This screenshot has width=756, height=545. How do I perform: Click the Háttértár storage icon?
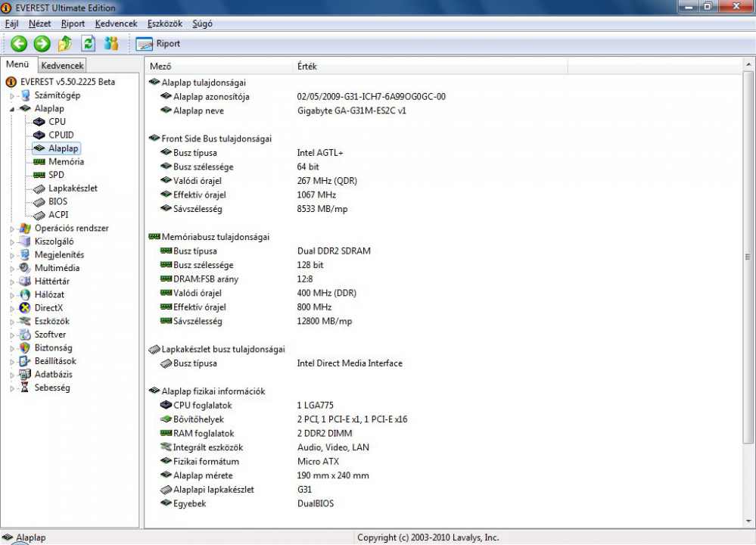click(x=25, y=281)
